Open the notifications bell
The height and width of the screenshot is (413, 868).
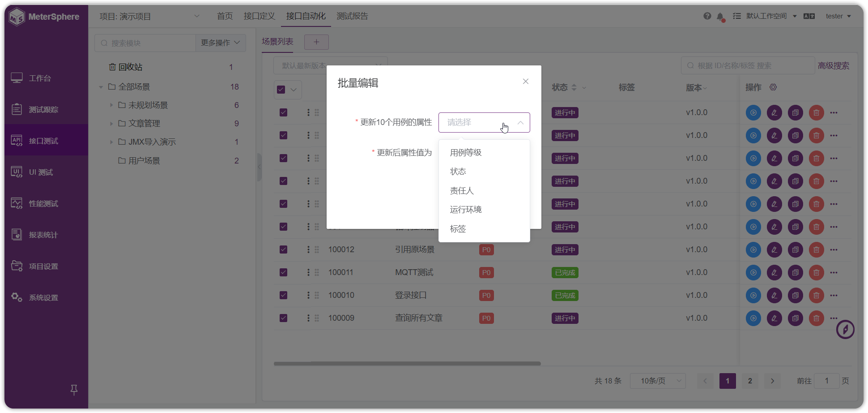[720, 17]
